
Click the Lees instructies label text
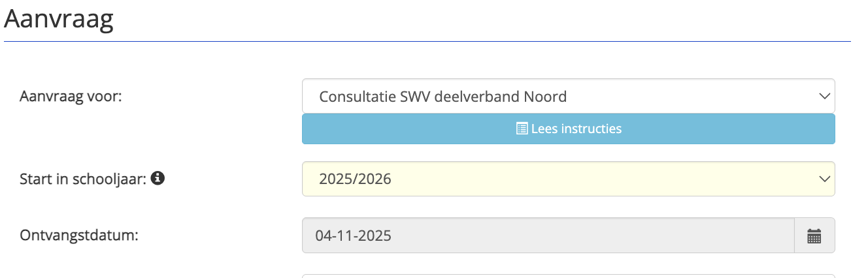(x=576, y=129)
